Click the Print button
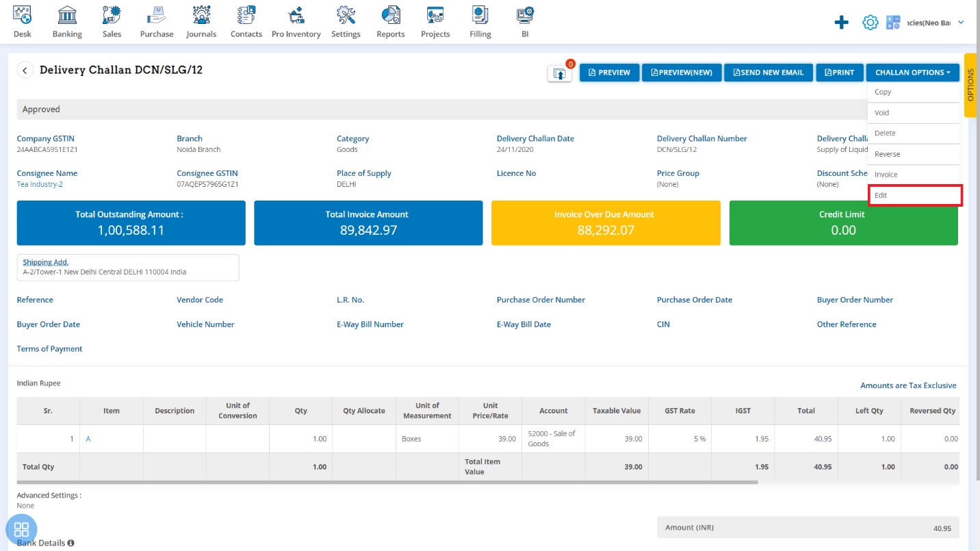Image resolution: width=980 pixels, height=551 pixels. (840, 73)
